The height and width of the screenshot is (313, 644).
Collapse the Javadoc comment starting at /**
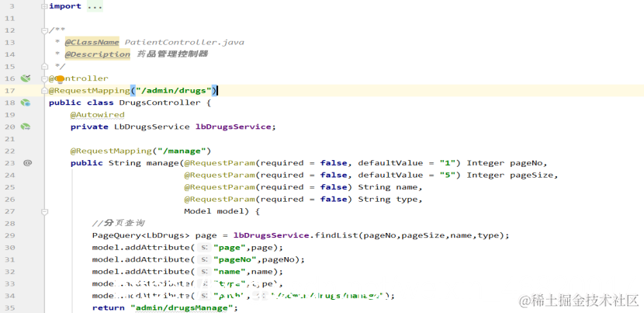[x=44, y=30]
